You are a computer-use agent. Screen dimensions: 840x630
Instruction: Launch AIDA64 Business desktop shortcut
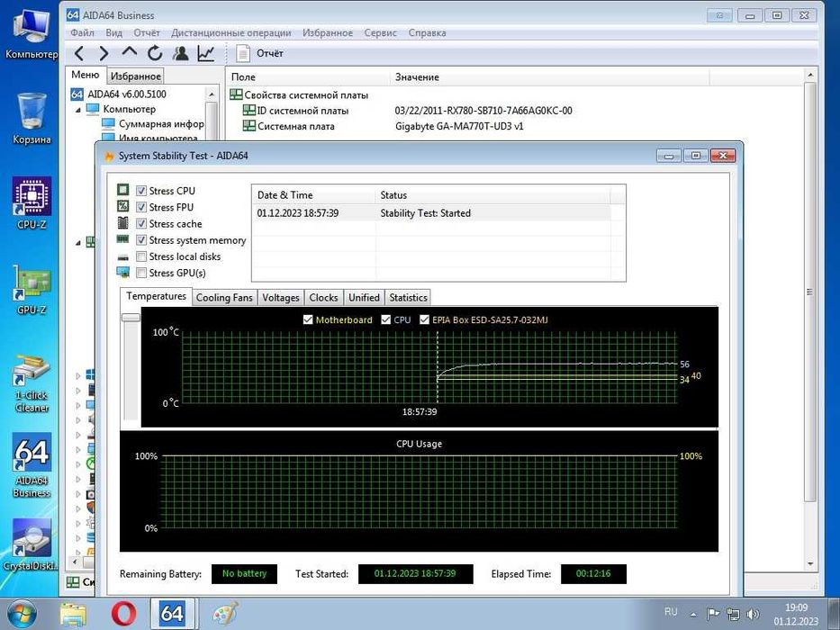point(32,465)
